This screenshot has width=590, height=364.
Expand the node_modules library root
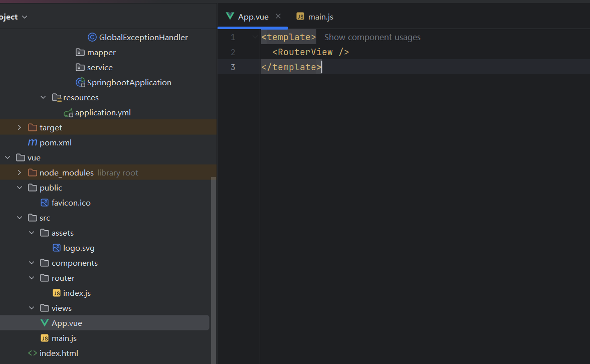pyautogui.click(x=19, y=172)
